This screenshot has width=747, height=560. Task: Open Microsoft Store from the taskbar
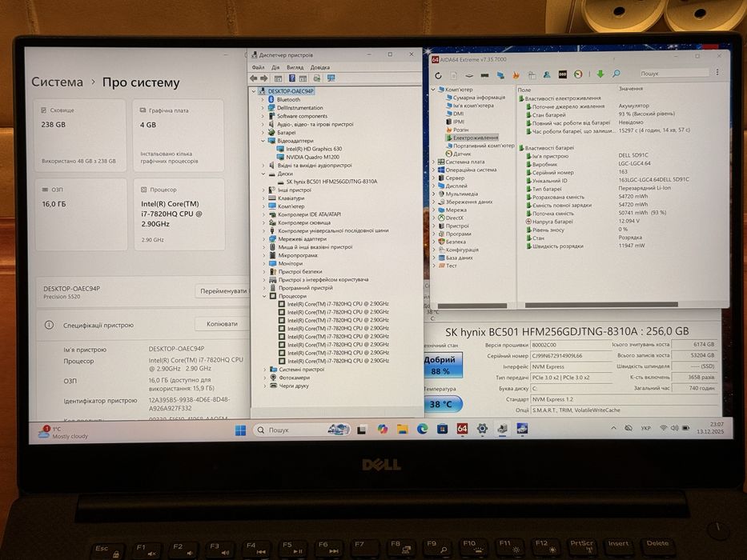pyautogui.click(x=442, y=429)
